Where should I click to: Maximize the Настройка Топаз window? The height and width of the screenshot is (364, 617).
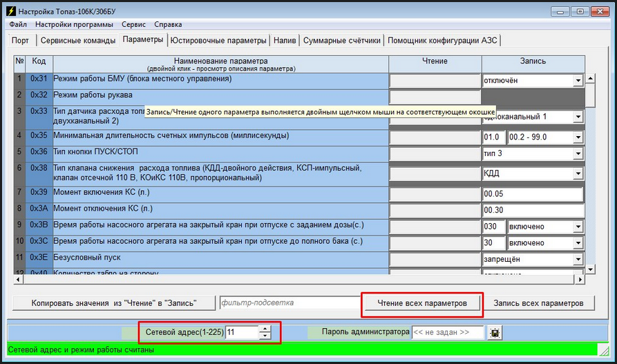[x=580, y=12]
